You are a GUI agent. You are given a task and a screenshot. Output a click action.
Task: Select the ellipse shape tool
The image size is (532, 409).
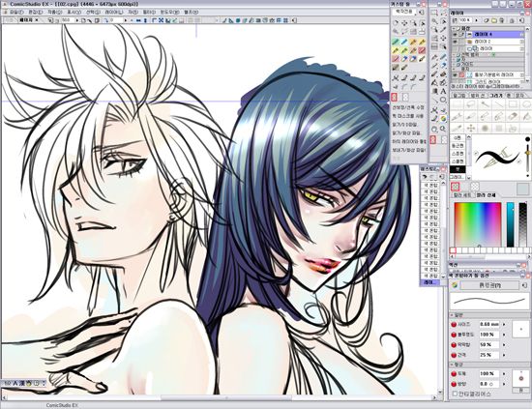click(443, 101)
